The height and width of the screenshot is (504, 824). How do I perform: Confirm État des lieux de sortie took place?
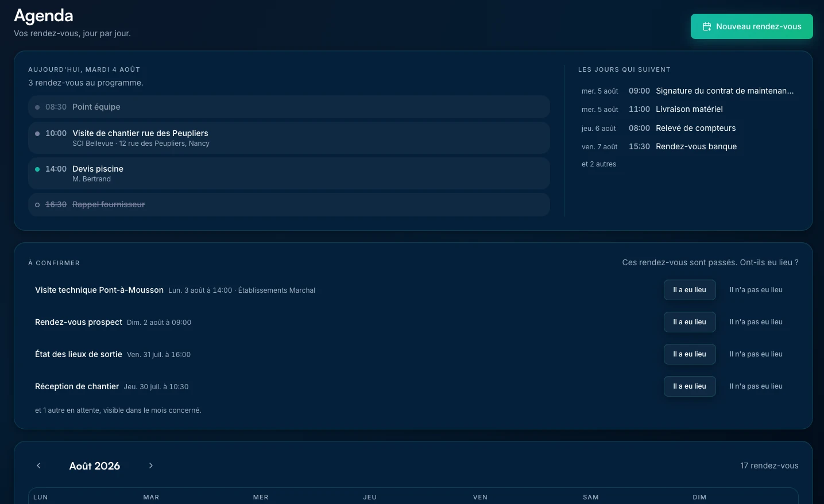[x=690, y=354]
